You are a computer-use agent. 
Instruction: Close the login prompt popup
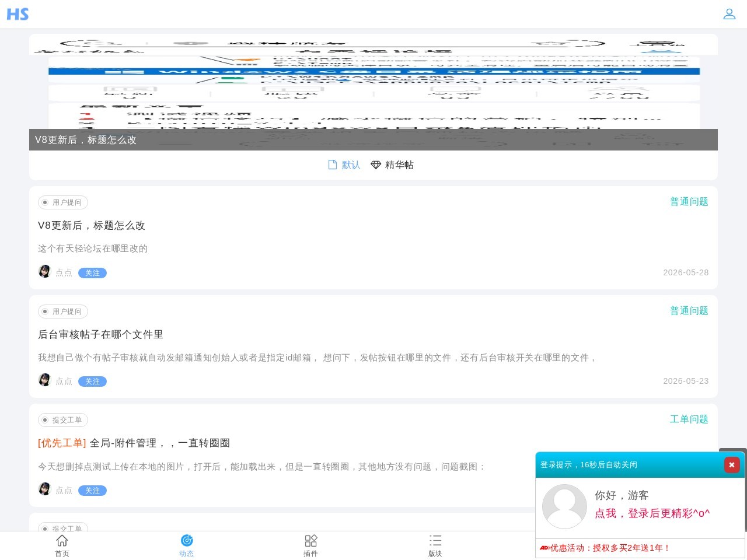pyautogui.click(x=732, y=465)
